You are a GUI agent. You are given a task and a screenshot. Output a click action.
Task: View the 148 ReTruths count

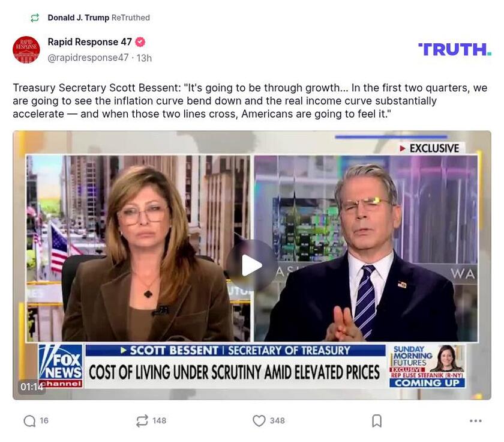click(159, 421)
